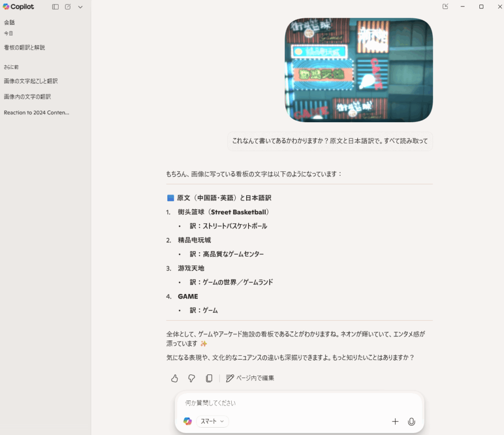Click ページ内で編集 button
Image resolution: width=504 pixels, height=435 pixels.
pos(250,378)
